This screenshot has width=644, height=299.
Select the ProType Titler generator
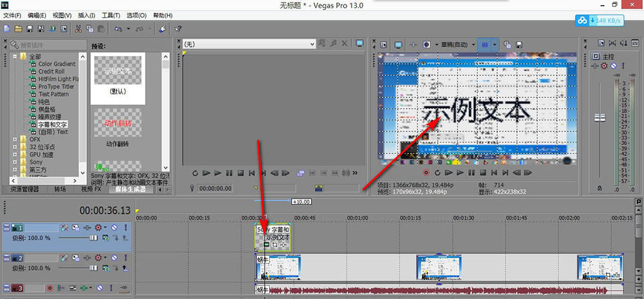(x=56, y=86)
